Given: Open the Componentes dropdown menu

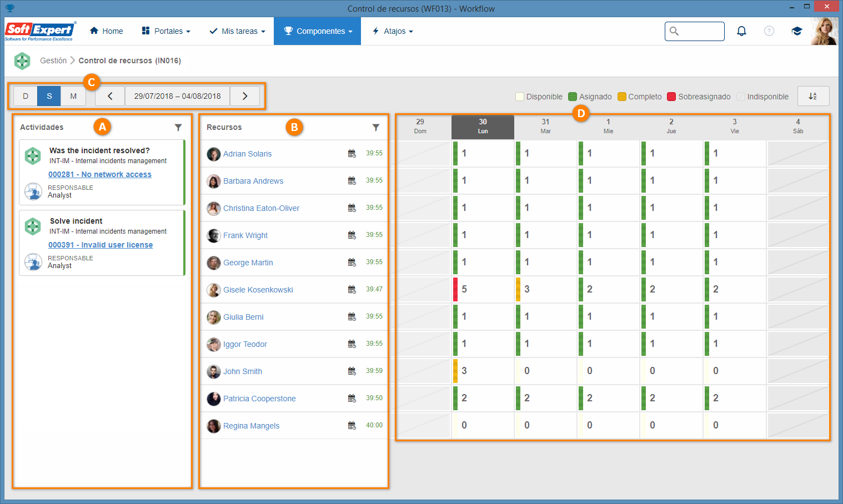Looking at the screenshot, I should 318,31.
